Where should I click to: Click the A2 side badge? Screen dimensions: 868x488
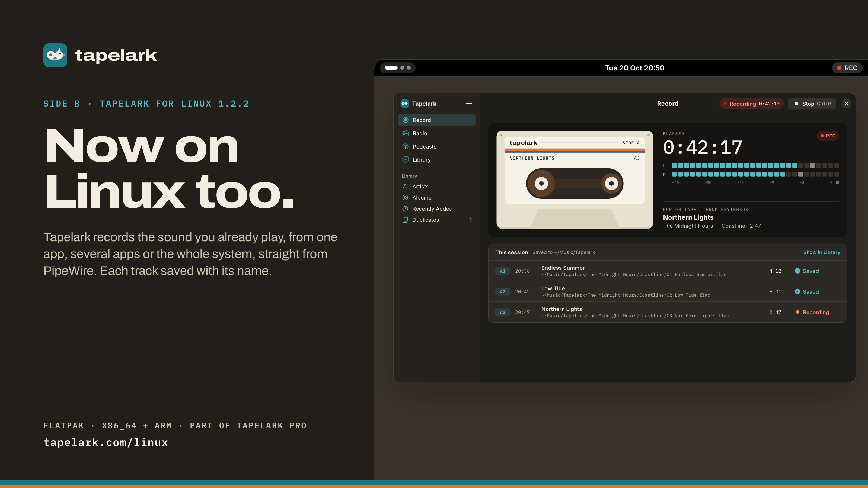502,292
